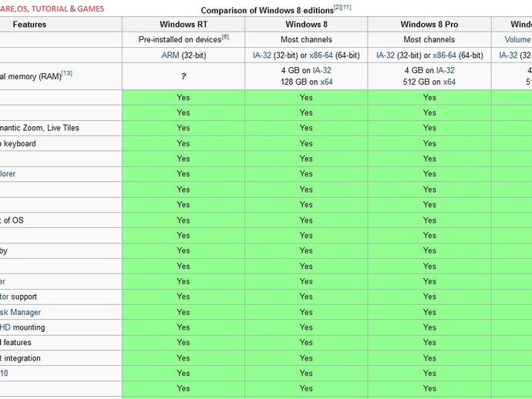
Task: Click Yes for keyboard row under Windows 8
Action: (x=306, y=144)
